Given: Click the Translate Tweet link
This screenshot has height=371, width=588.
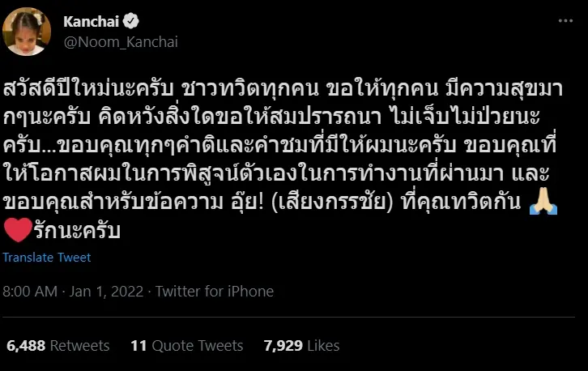Looking at the screenshot, I should coord(47,258).
